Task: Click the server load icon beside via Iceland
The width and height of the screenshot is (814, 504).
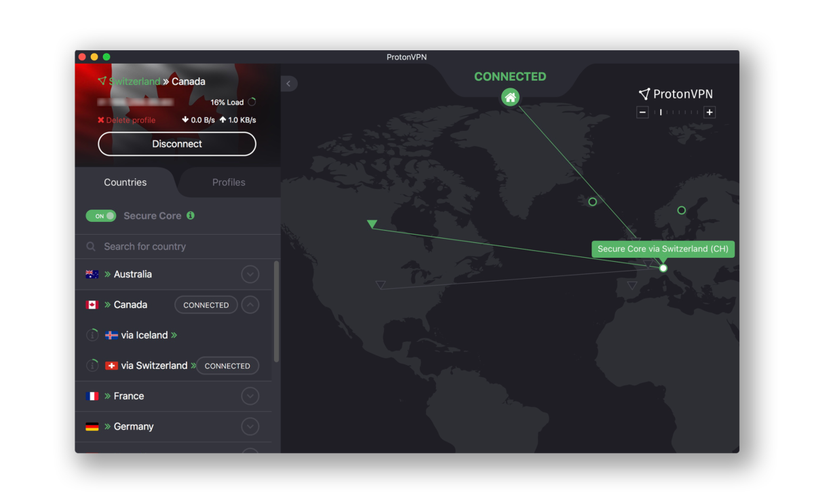Action: (x=92, y=335)
